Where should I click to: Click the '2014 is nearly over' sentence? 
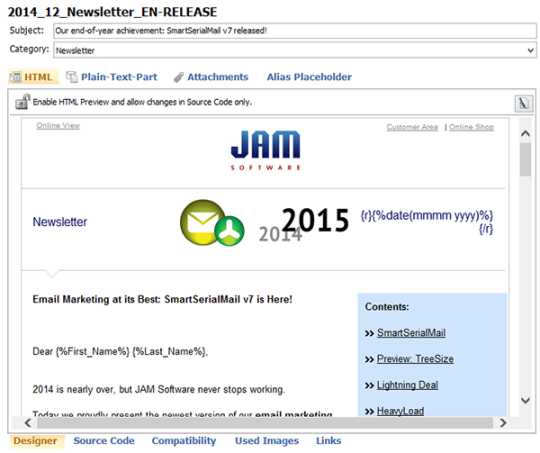159,389
